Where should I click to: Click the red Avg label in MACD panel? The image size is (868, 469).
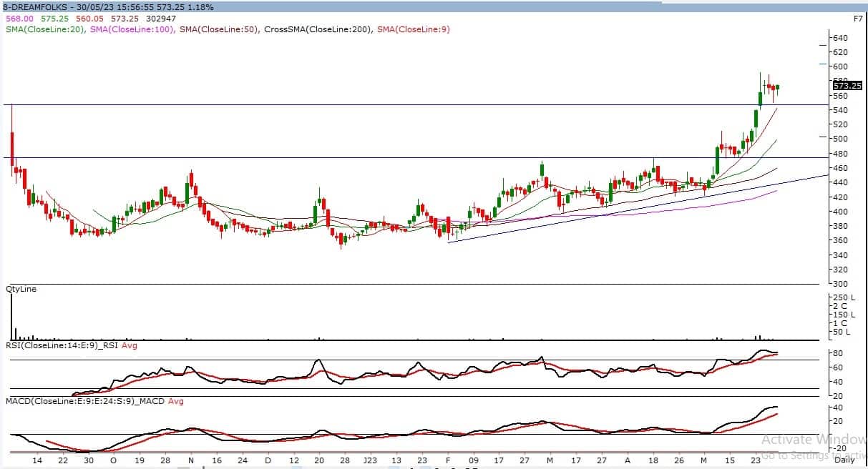pyautogui.click(x=176, y=401)
